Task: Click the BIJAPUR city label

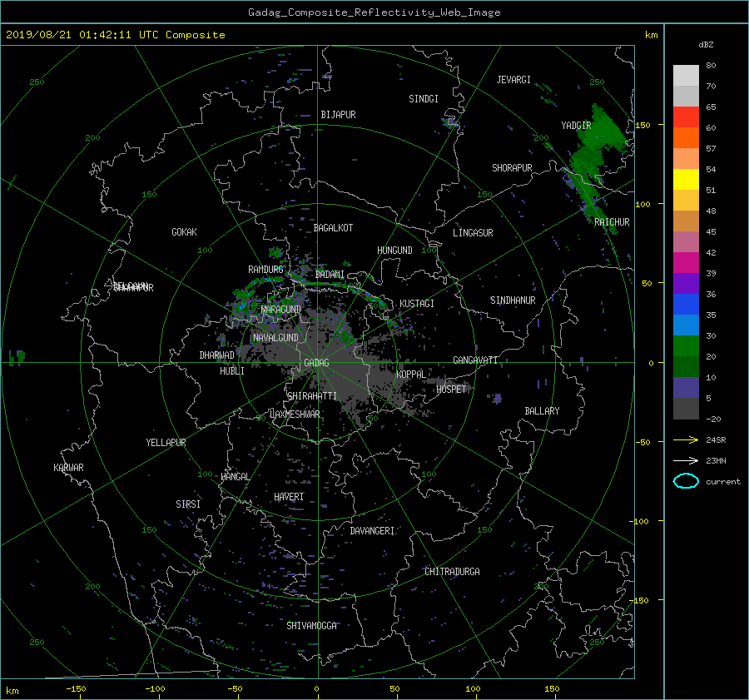Action: point(338,115)
